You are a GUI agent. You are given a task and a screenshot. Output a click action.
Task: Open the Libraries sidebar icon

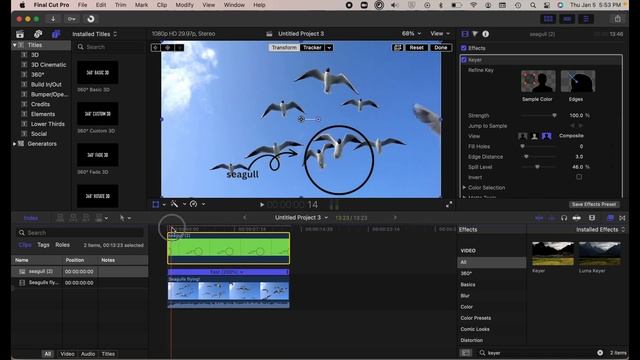(x=20, y=34)
